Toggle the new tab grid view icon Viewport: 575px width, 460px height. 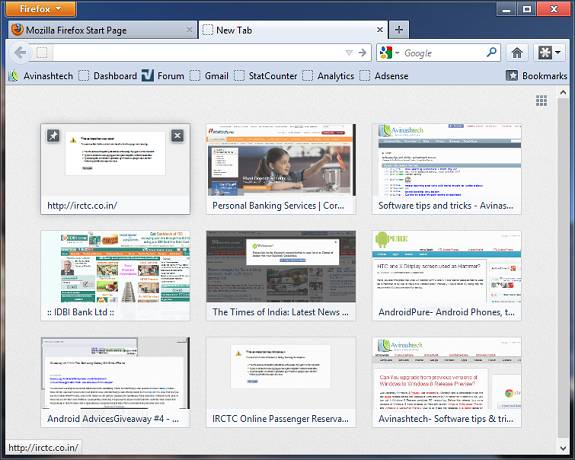click(541, 101)
